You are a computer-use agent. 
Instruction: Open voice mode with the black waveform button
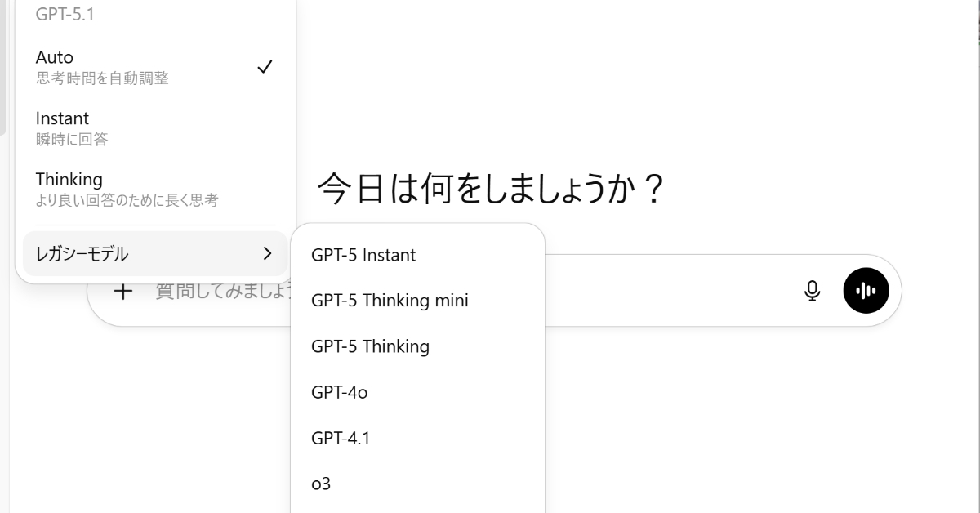[x=866, y=290]
